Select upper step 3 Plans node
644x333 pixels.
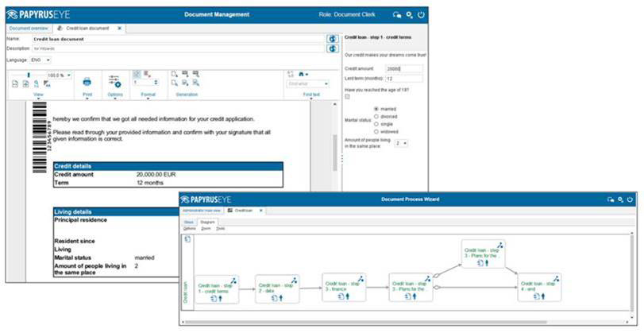coord(483,254)
